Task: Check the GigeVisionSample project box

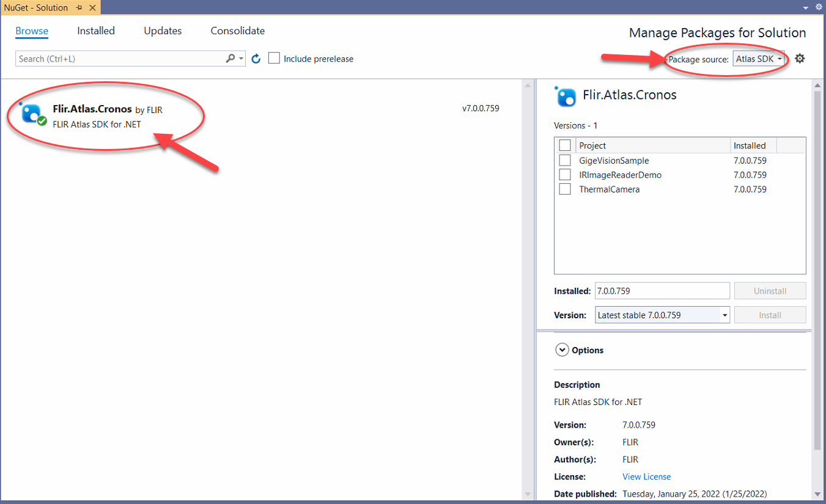Action: pos(565,161)
